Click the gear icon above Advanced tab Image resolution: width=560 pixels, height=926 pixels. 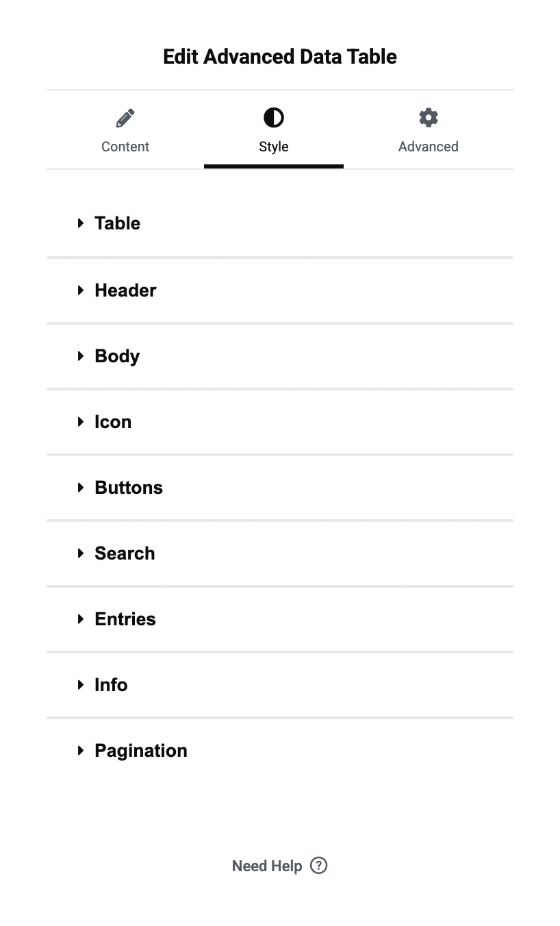point(428,116)
